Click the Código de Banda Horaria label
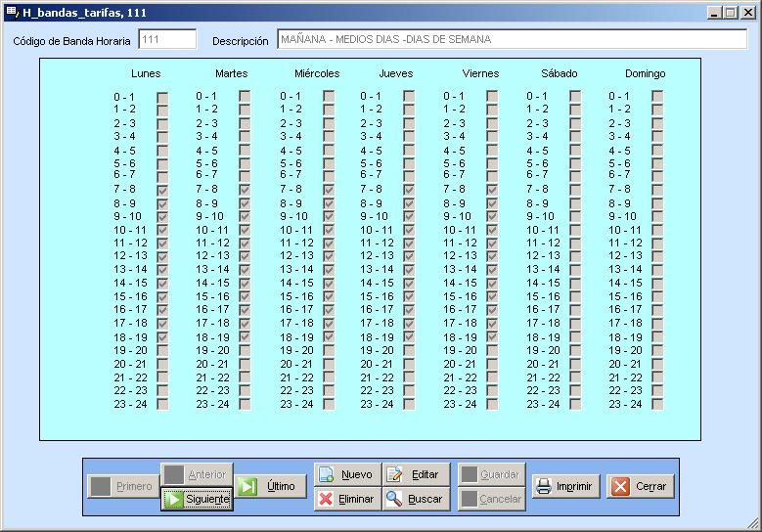This screenshot has width=762, height=532. (x=72, y=41)
